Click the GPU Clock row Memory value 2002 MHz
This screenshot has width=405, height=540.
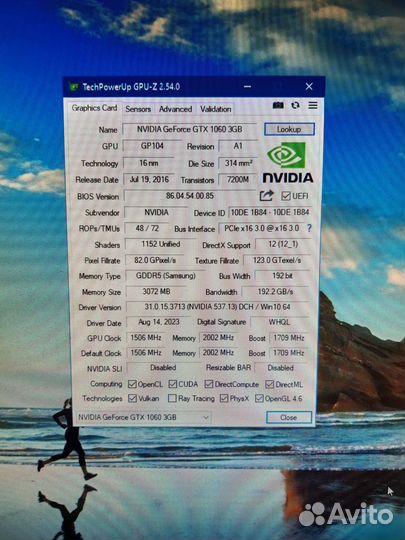point(218,338)
